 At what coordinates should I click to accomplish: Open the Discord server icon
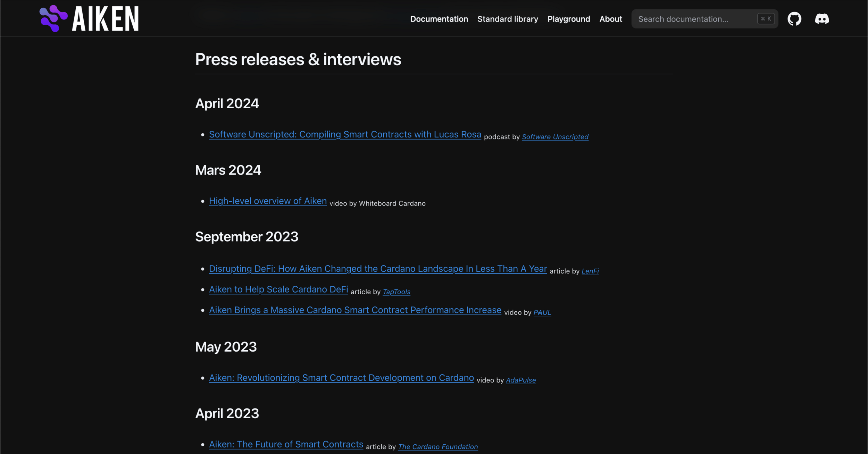pyautogui.click(x=822, y=19)
